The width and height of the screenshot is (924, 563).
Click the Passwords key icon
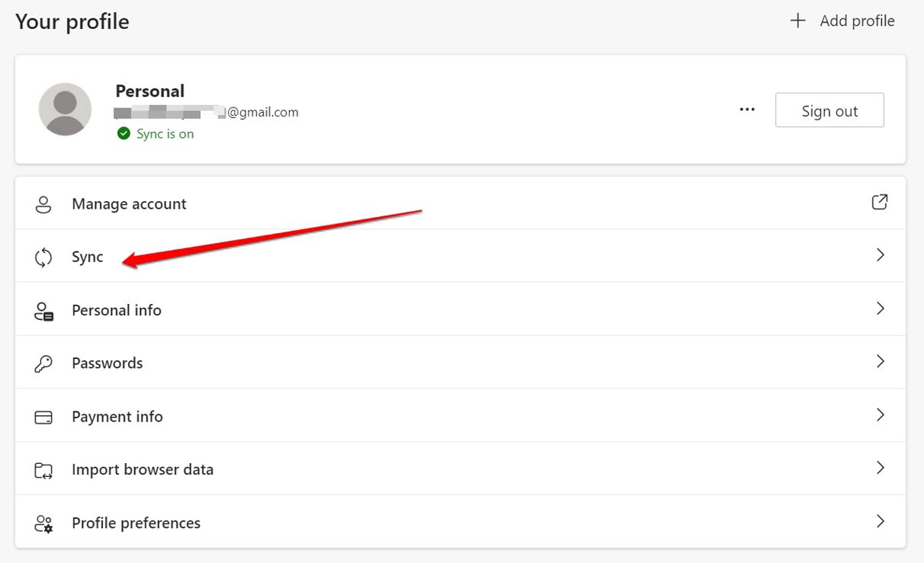coord(43,363)
